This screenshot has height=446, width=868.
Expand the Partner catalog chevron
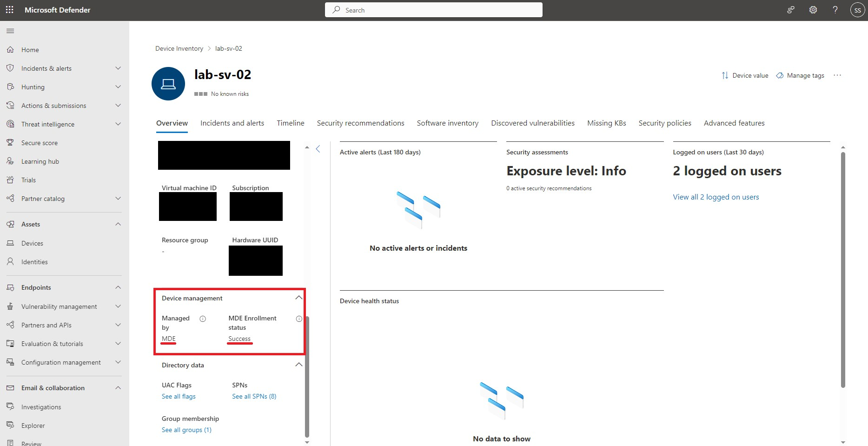[118, 199]
